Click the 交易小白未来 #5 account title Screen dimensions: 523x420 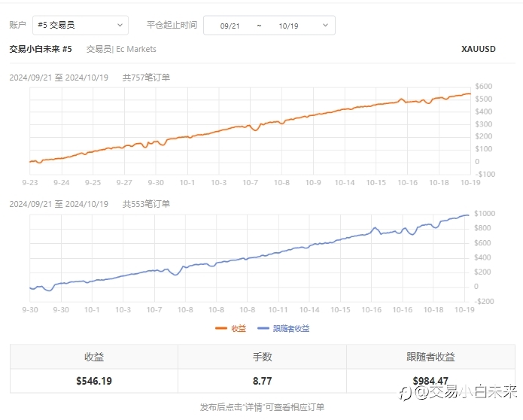pos(41,49)
